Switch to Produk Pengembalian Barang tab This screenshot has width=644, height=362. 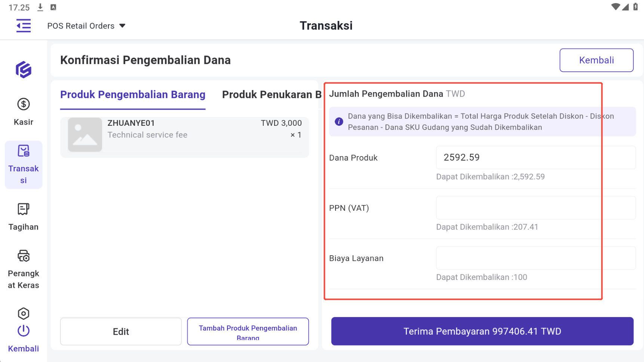tap(133, 95)
